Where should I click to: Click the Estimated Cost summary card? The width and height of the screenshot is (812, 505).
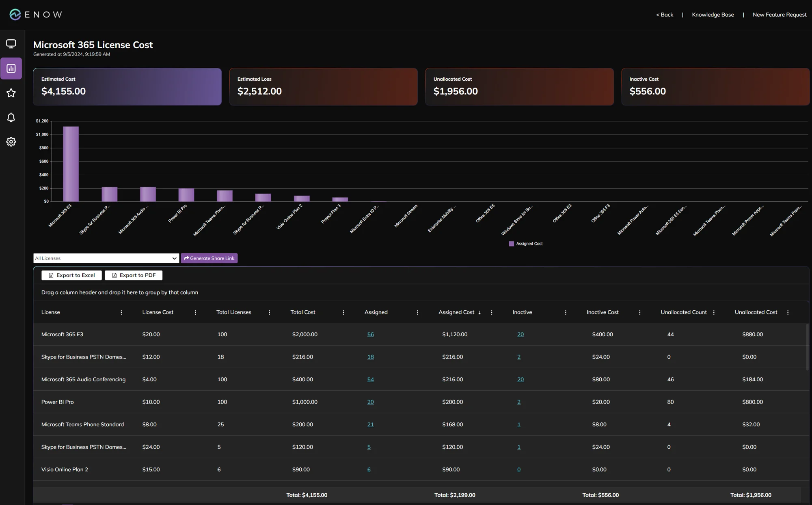pos(127,87)
